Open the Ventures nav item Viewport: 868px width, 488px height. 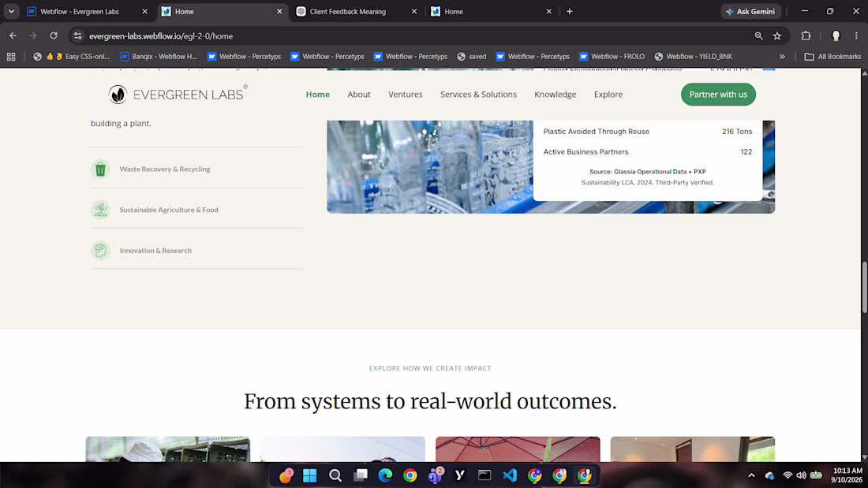406,95
